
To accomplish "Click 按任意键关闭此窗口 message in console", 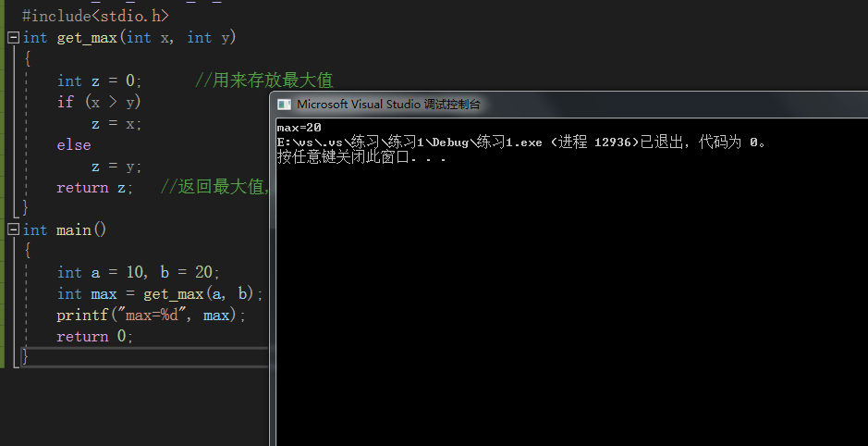I will 343,157.
